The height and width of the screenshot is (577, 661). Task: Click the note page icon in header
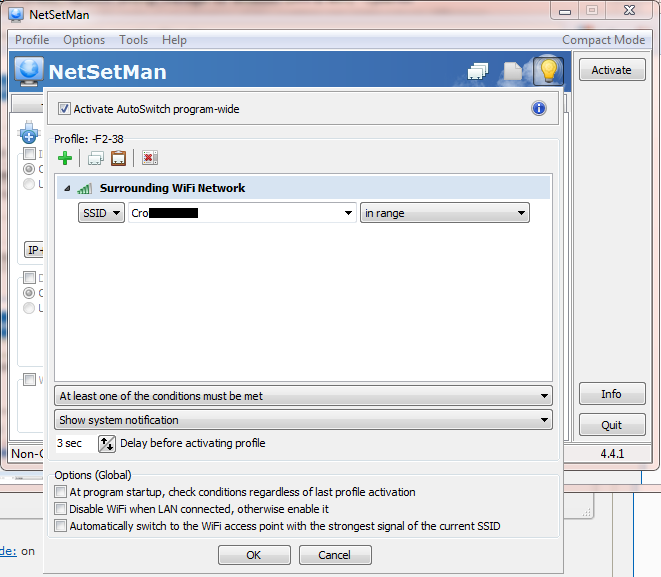[513, 71]
